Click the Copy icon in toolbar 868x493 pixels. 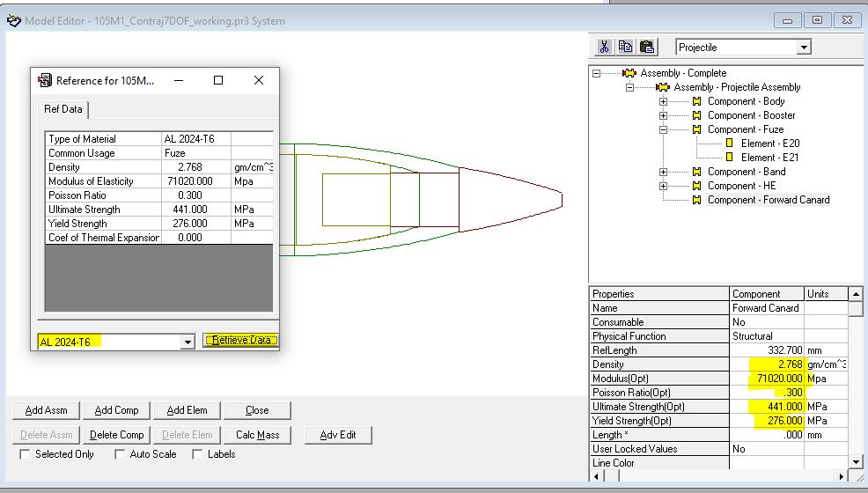pyautogui.click(x=626, y=47)
